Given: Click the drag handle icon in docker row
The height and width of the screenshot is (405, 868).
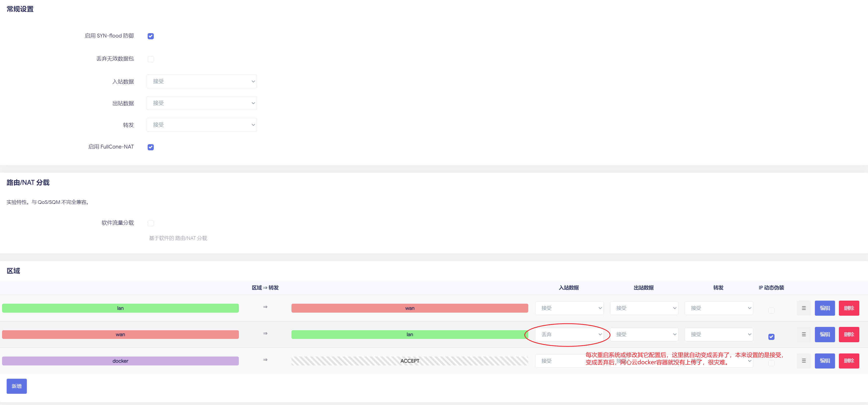Looking at the screenshot, I should [804, 361].
